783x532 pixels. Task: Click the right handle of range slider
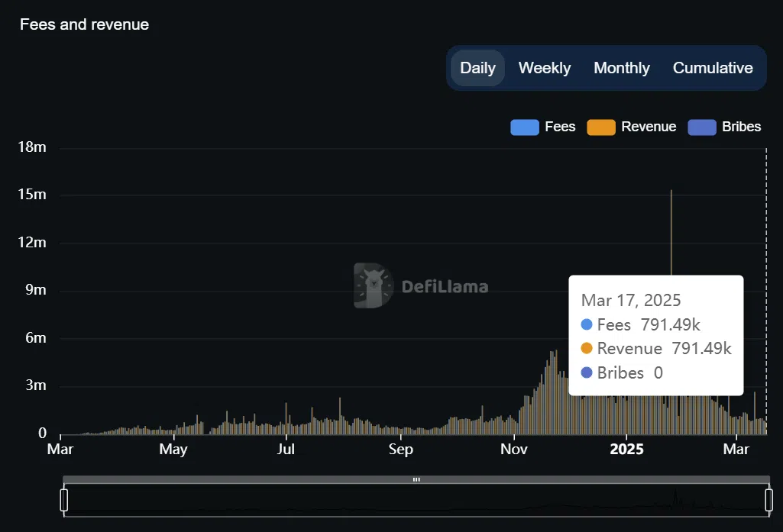coord(768,500)
